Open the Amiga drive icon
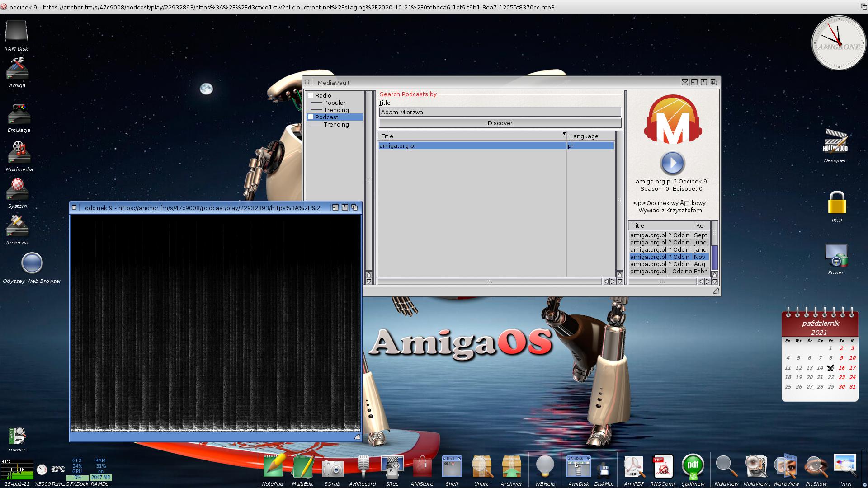The image size is (868, 488). [17, 69]
